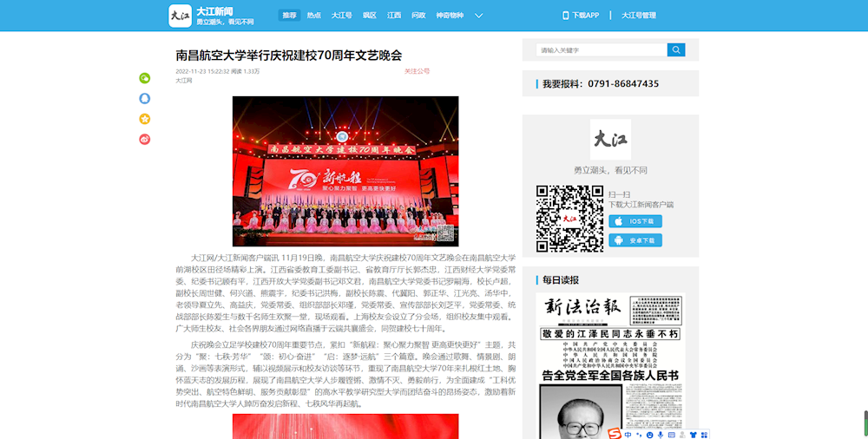
Task: Select the 推荐 navigation tab
Action: coord(289,16)
